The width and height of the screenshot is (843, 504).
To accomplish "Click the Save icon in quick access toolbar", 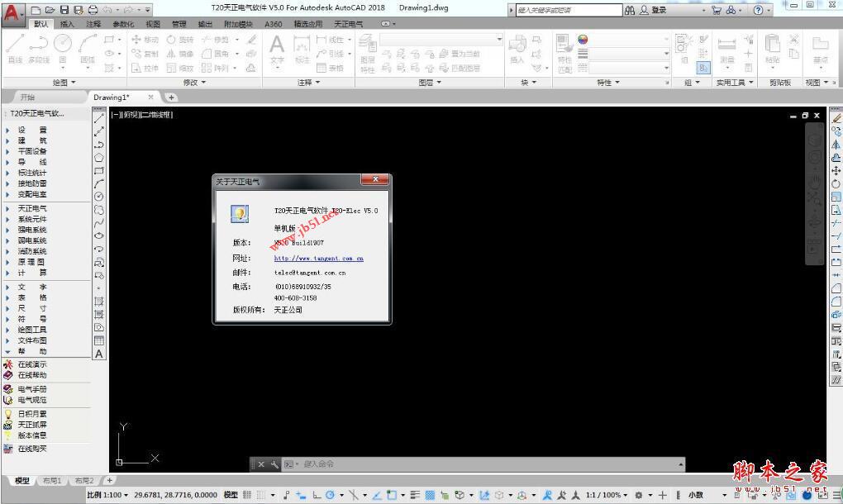I will click(x=64, y=10).
